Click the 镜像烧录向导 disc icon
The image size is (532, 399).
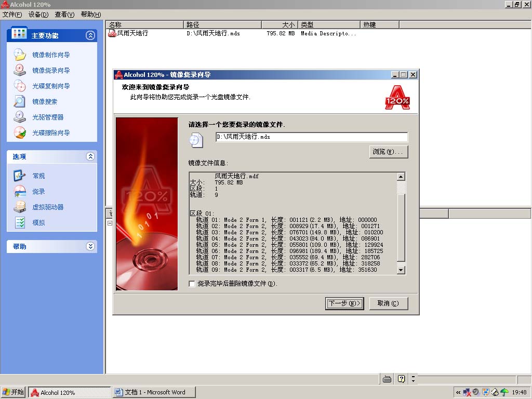click(x=19, y=70)
